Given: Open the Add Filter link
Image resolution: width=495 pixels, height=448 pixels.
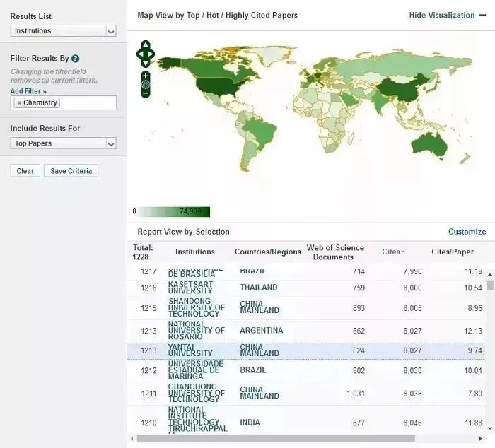Looking at the screenshot, I should coord(28,91).
